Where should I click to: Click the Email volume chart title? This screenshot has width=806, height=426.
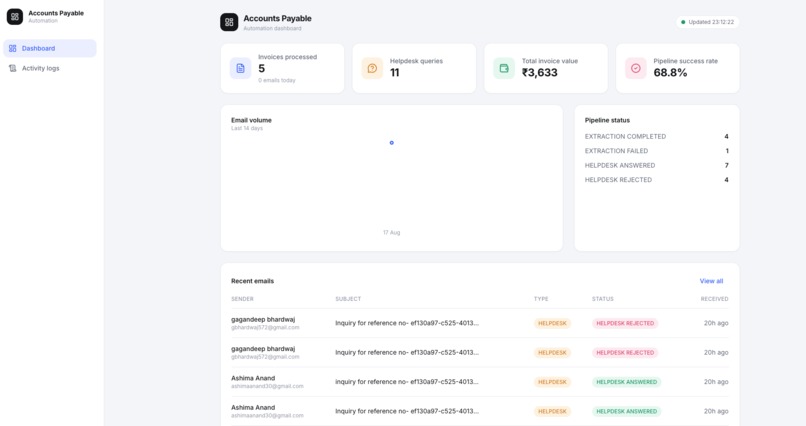click(251, 120)
